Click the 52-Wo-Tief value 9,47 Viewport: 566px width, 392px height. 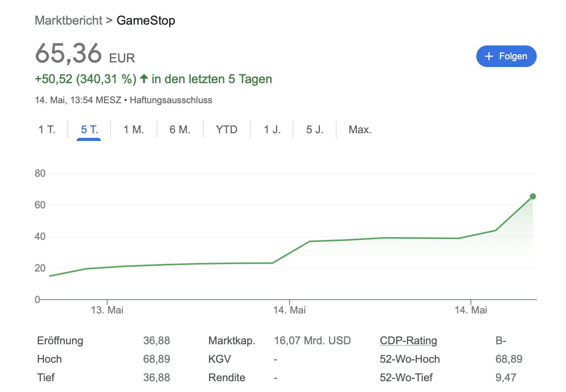[x=506, y=378]
